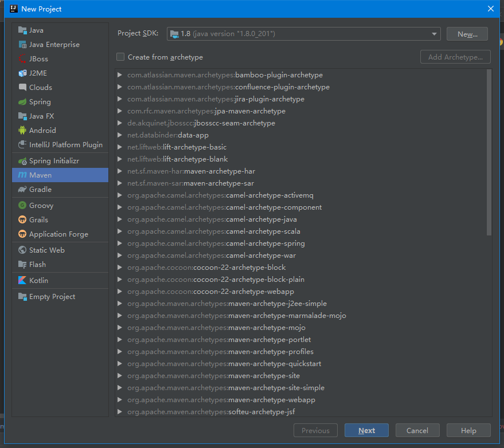Choose the Groovy icon
504x448 pixels.
click(22, 205)
